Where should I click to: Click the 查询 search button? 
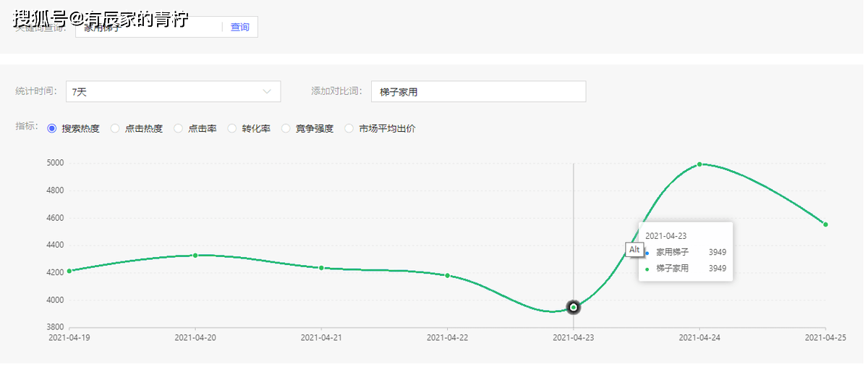pyautogui.click(x=239, y=28)
